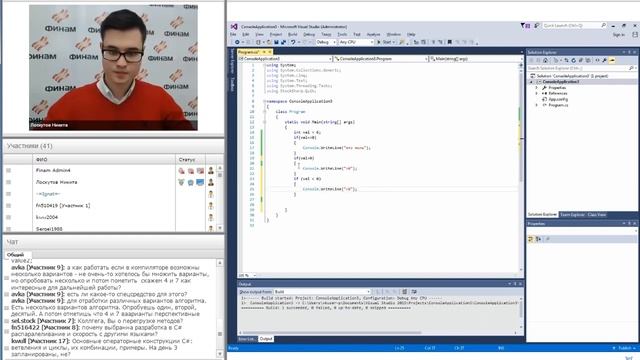
Task: Click the bookmark toolbar icon
Action: [x=449, y=42]
